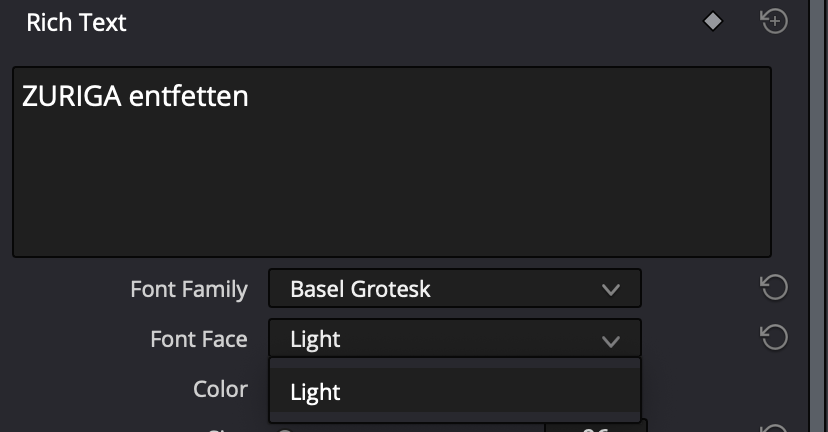Click the slider handle peeking at the bottom
Viewport: 828px width, 432px height.
click(285, 430)
